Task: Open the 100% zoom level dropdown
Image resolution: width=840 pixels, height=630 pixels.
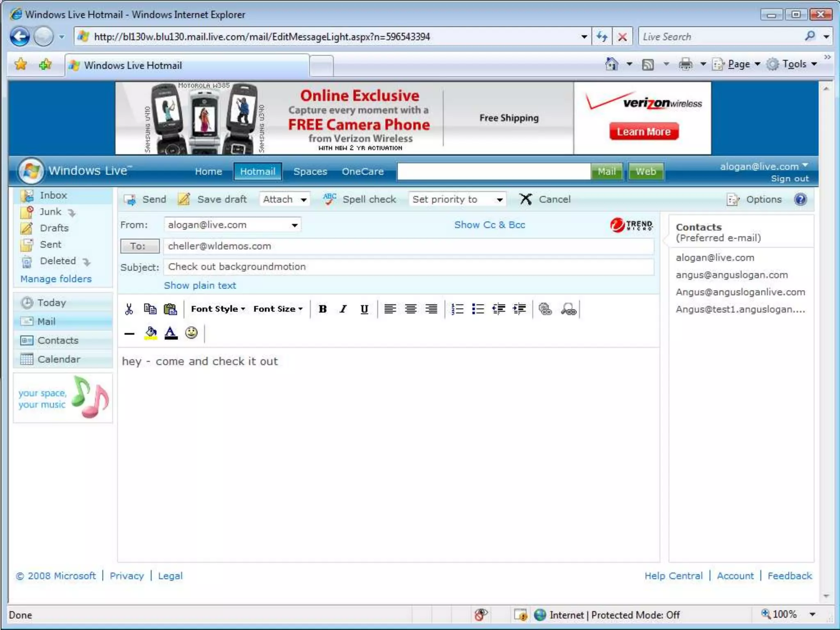Action: click(812, 614)
